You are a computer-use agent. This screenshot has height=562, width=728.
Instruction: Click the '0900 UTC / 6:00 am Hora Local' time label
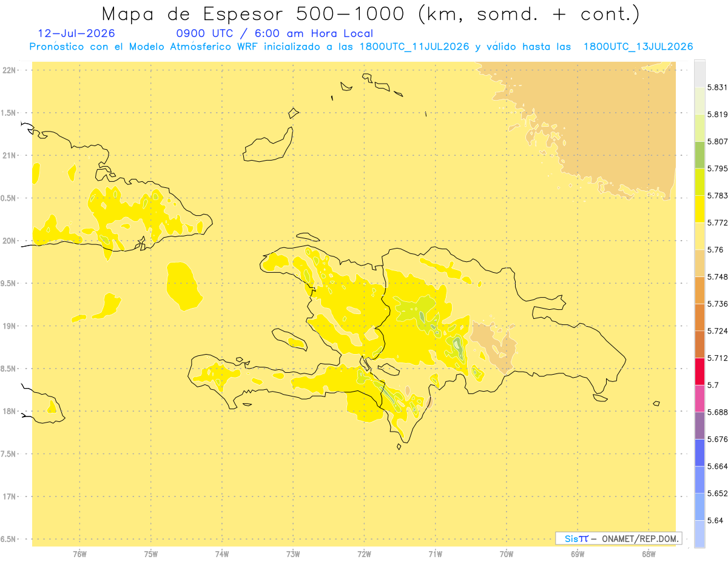coord(274,33)
